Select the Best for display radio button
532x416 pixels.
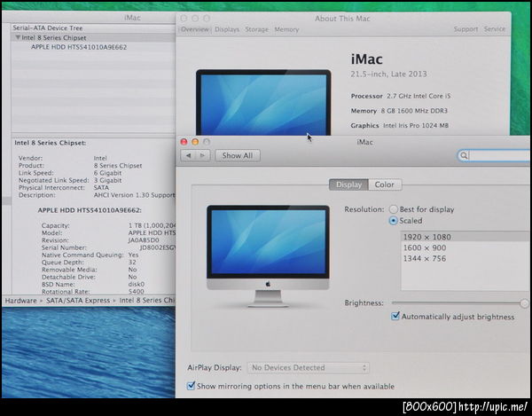pyautogui.click(x=394, y=209)
